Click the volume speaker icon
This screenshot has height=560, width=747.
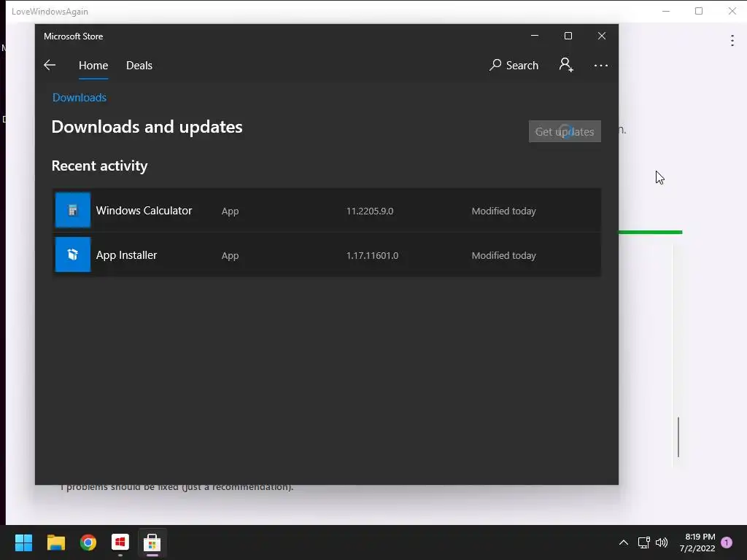[x=662, y=542]
